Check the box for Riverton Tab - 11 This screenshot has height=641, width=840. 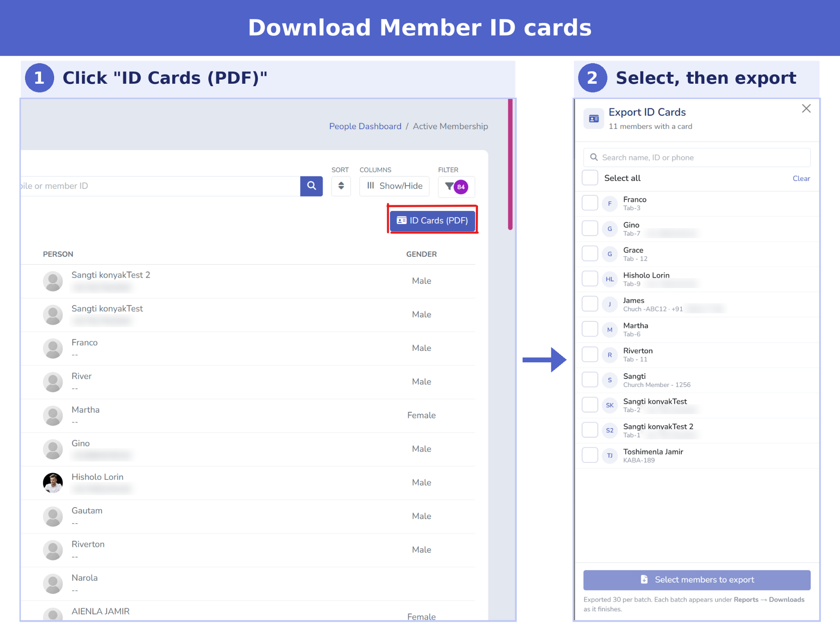[590, 354]
